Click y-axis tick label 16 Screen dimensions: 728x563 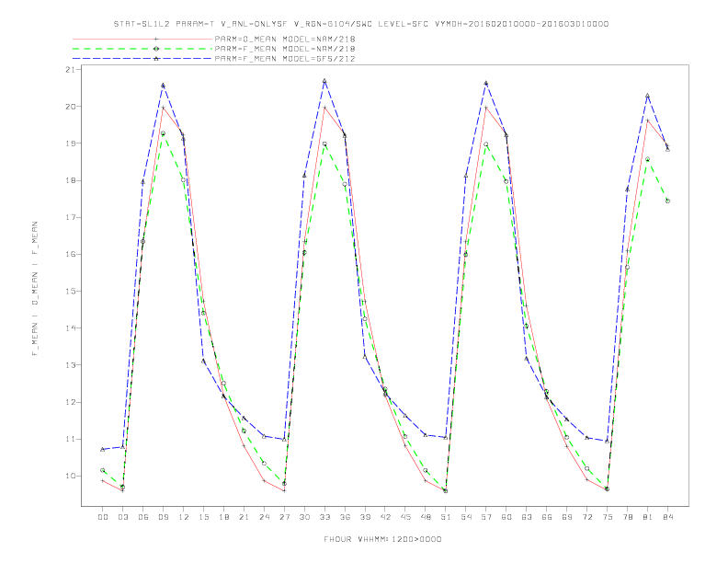click(x=70, y=254)
